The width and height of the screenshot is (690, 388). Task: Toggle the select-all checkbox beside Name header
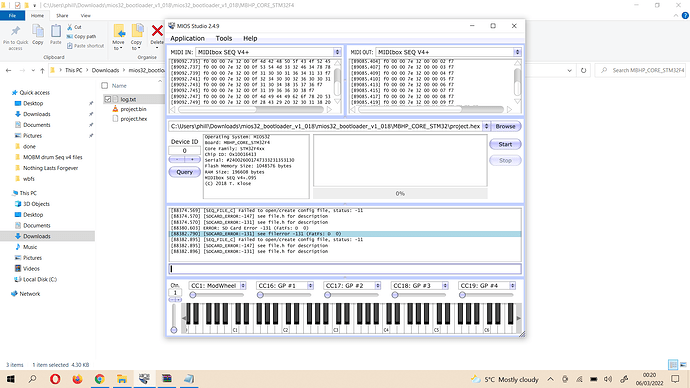tap(105, 86)
